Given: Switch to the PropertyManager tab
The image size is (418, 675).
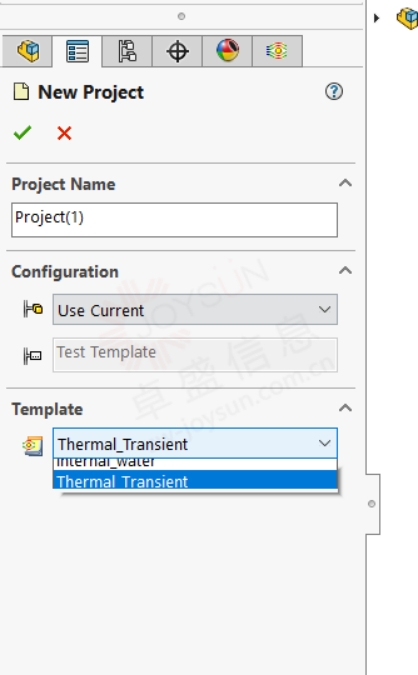Looking at the screenshot, I should (77, 52).
